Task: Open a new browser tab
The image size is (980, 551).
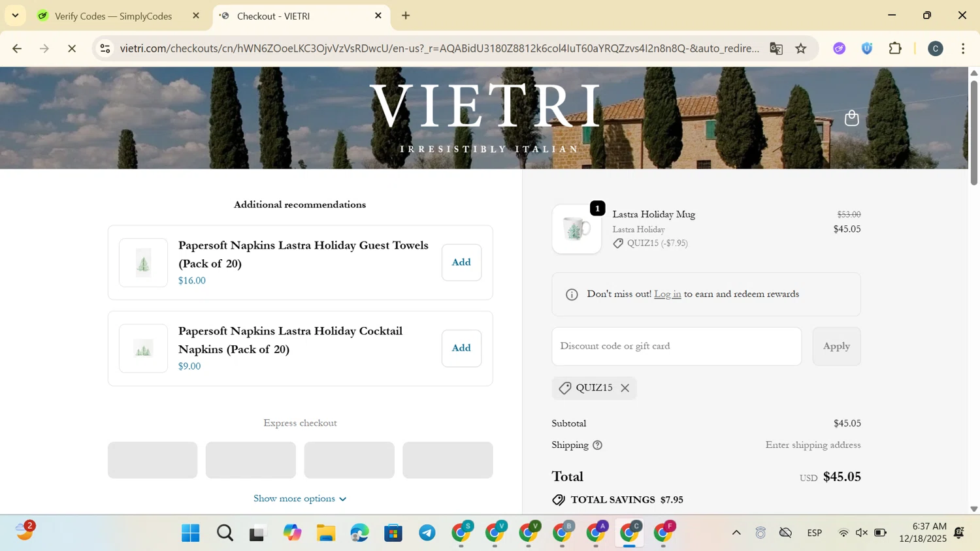Action: click(406, 16)
